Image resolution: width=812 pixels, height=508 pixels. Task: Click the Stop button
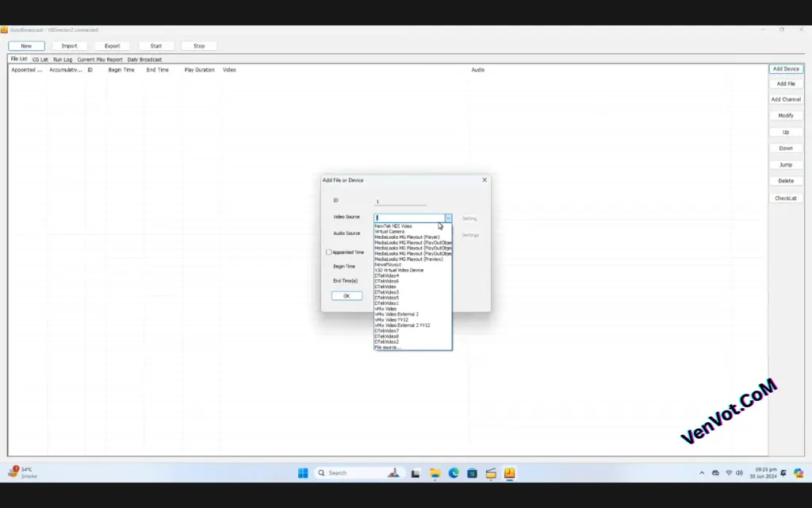point(199,45)
